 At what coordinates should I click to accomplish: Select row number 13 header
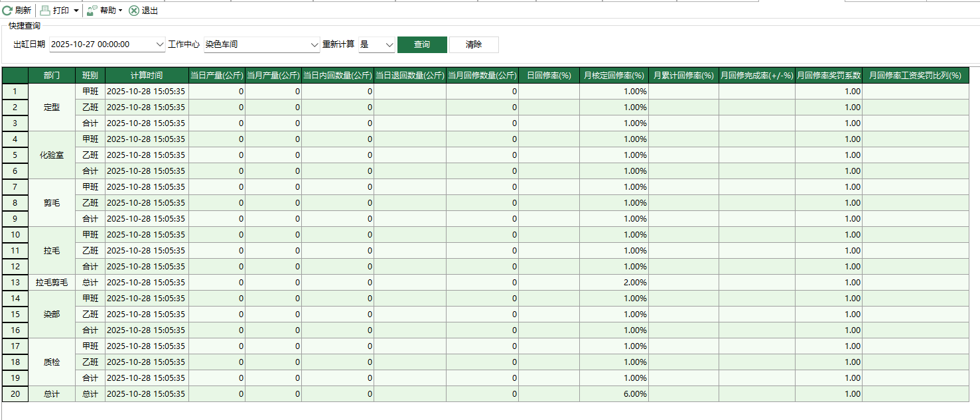pos(15,283)
